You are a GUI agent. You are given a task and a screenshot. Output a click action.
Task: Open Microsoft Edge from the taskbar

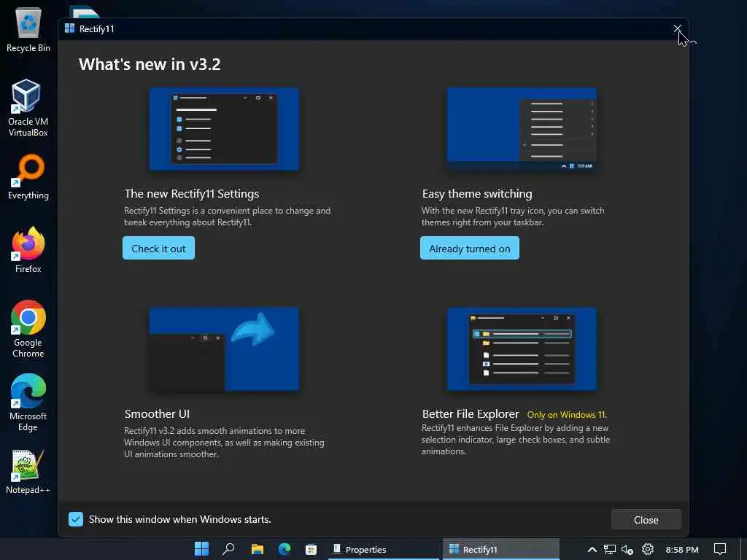point(285,549)
